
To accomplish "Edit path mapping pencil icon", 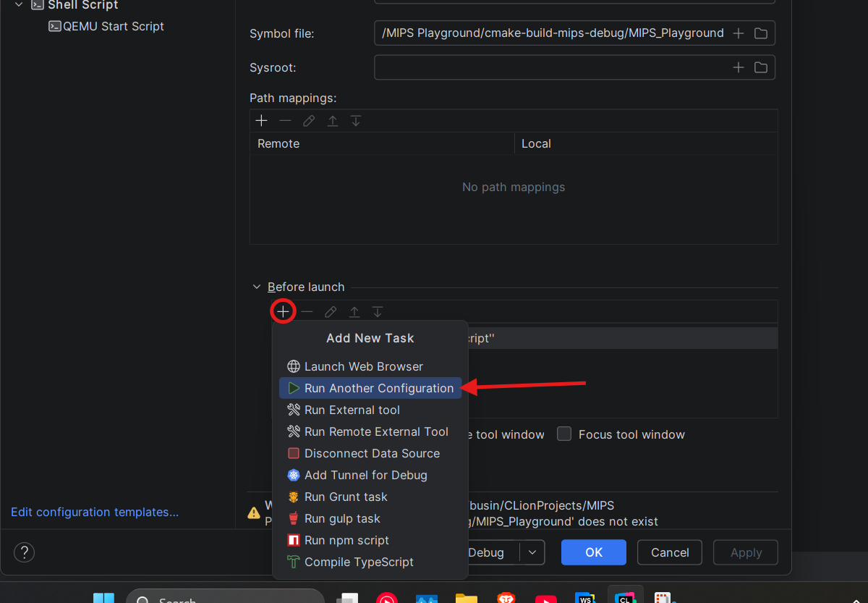I will coord(309,121).
